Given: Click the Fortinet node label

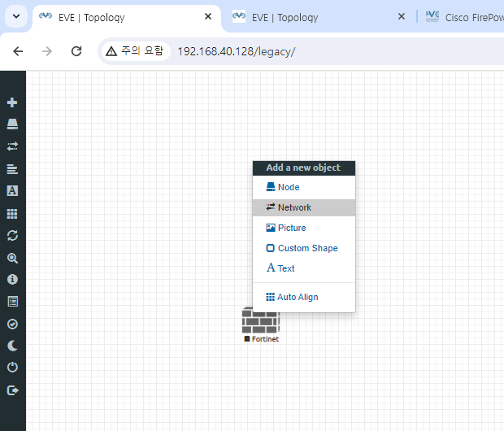Looking at the screenshot, I should point(265,339).
